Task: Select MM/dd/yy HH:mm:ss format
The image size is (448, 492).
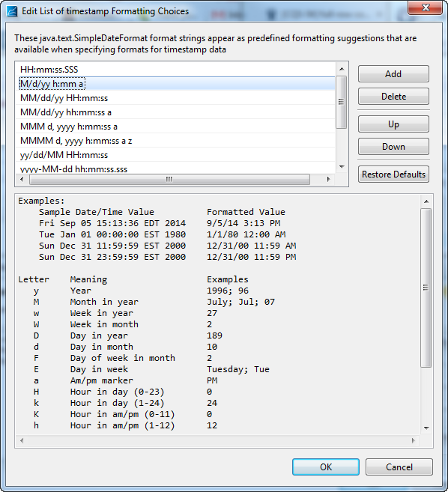Action: 175,98
